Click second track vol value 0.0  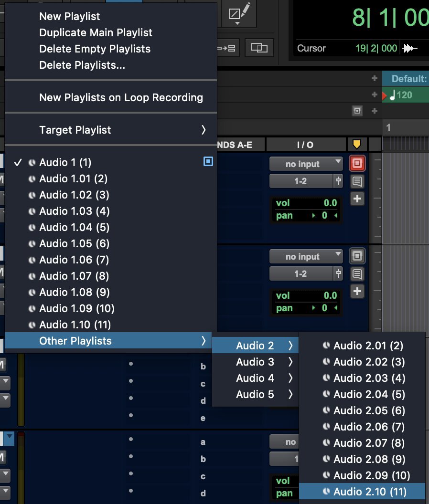pyautogui.click(x=330, y=295)
